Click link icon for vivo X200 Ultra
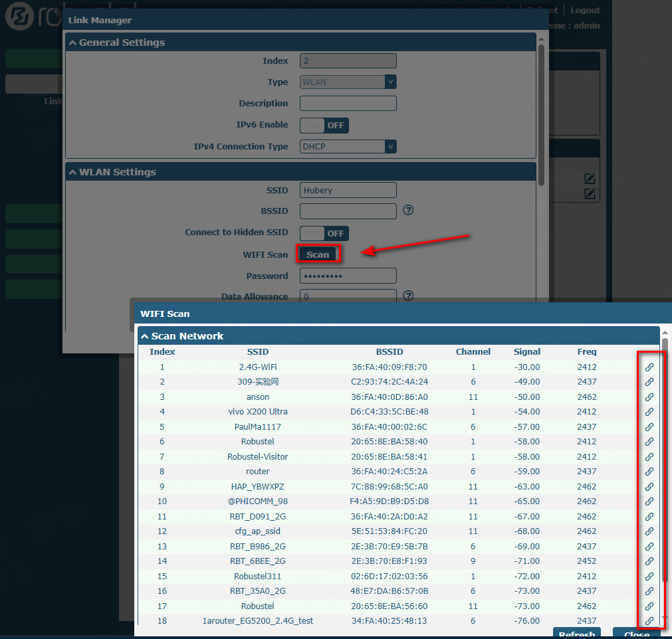Viewport: 672px width, 639px height. point(649,412)
